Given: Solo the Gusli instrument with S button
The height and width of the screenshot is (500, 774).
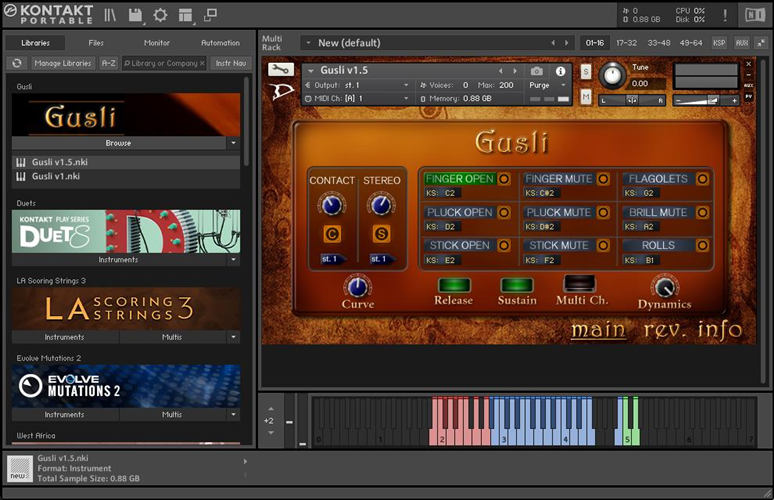Looking at the screenshot, I should (x=586, y=71).
